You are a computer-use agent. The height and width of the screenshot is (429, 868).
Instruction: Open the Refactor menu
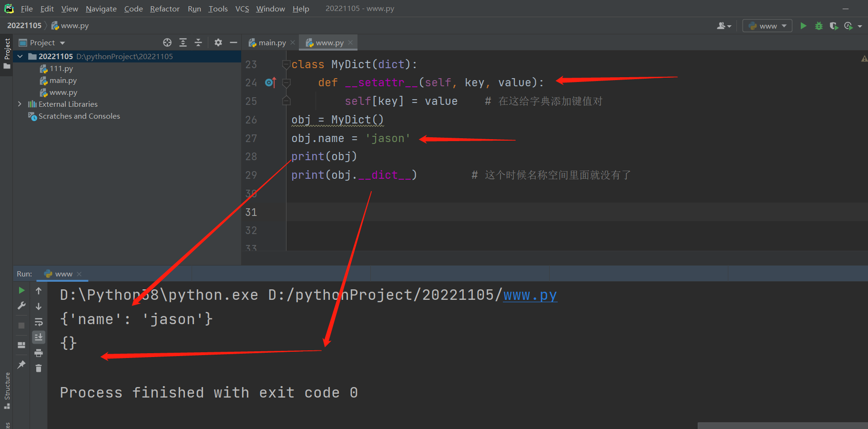(x=164, y=9)
